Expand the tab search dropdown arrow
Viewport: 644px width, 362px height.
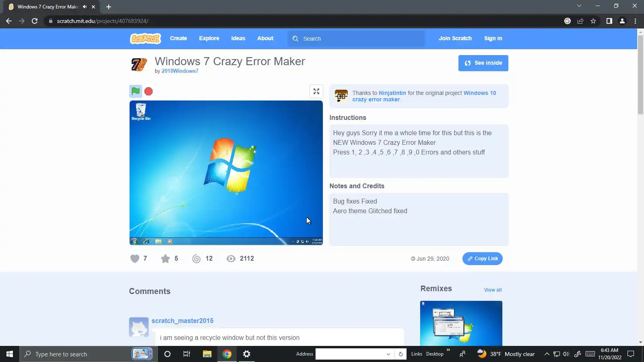(579, 6)
